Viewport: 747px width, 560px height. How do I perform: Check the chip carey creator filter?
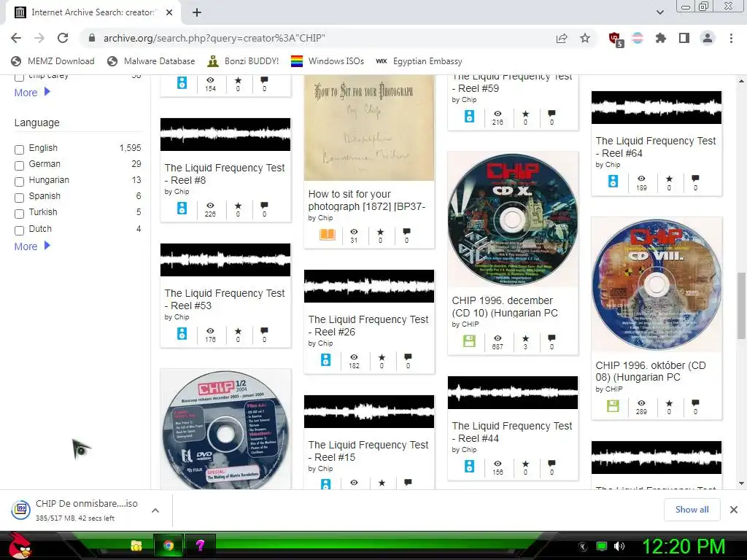pos(19,77)
